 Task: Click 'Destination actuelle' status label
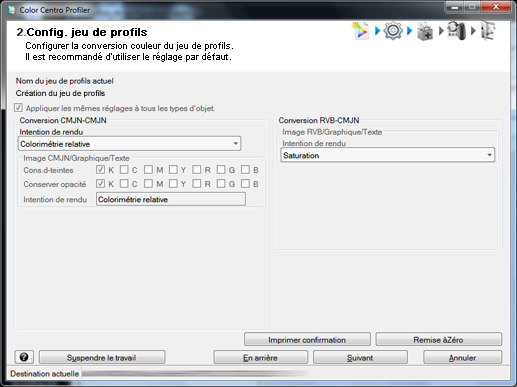pyautogui.click(x=45, y=374)
